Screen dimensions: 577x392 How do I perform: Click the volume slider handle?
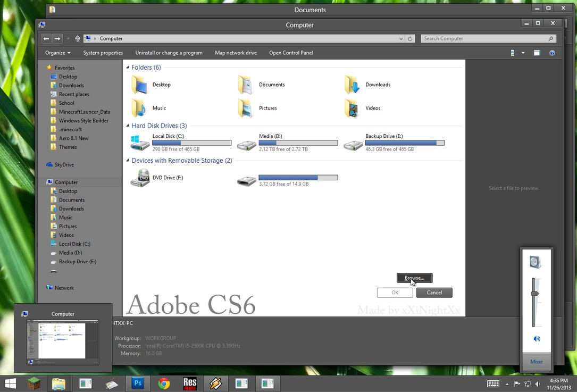click(534, 294)
